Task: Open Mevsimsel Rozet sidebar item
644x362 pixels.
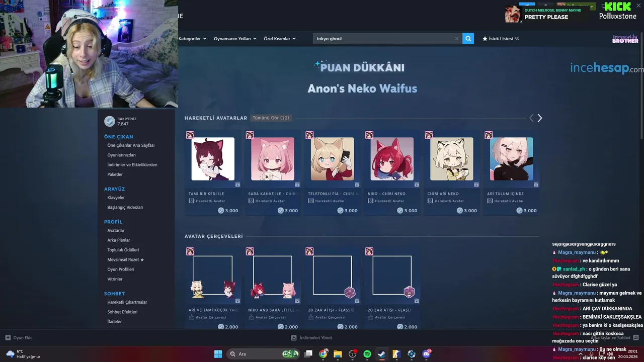Action: [x=125, y=259]
